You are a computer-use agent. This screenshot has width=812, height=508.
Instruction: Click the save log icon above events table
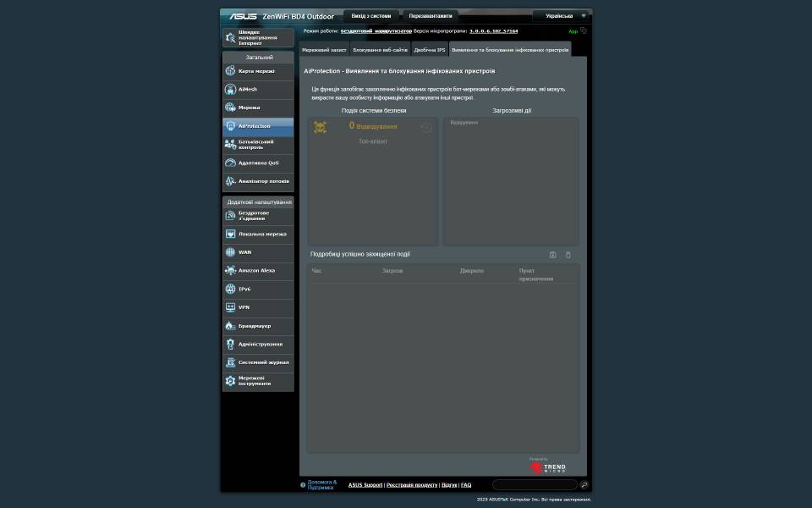point(553,255)
